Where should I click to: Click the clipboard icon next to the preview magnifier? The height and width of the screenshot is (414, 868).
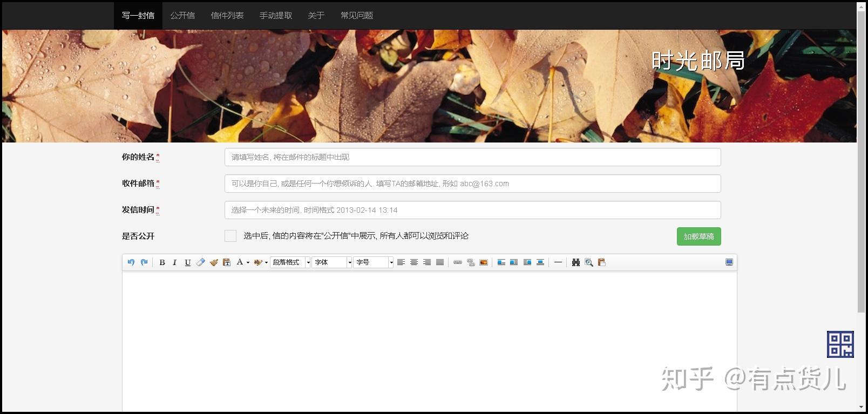click(602, 262)
